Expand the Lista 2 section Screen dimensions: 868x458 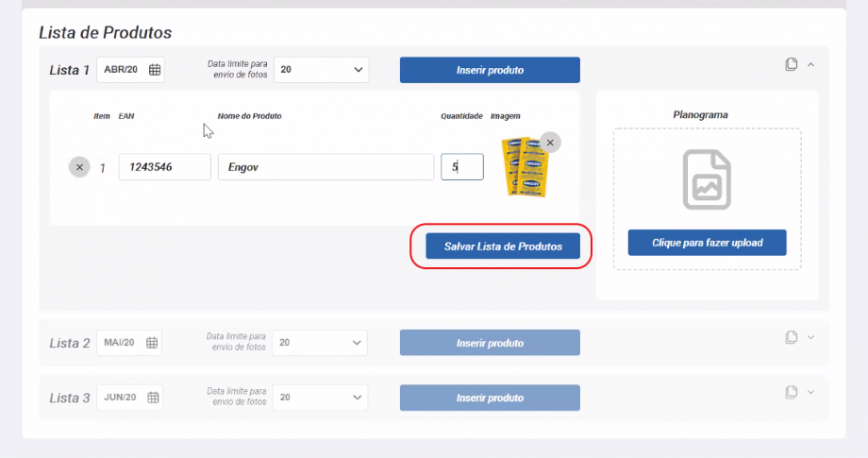click(810, 337)
